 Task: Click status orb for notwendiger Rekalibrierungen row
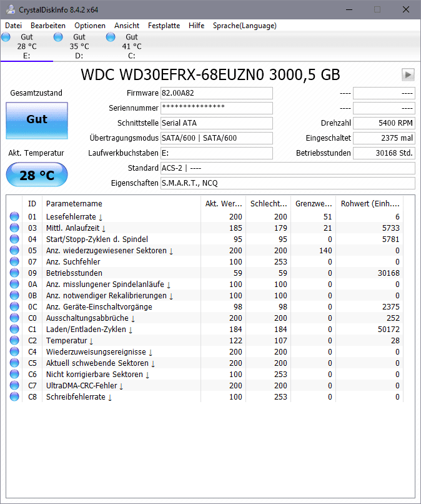[x=14, y=295]
